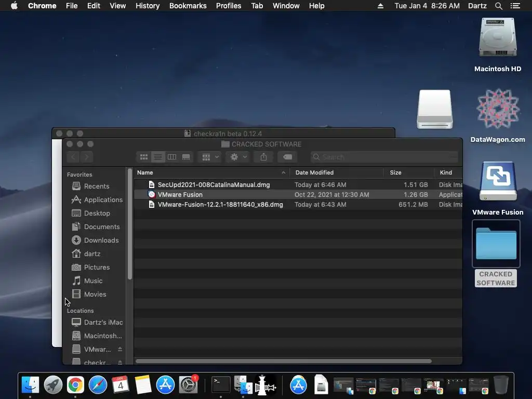Open Documents in Finder sidebar
The image size is (532, 399).
point(96,227)
